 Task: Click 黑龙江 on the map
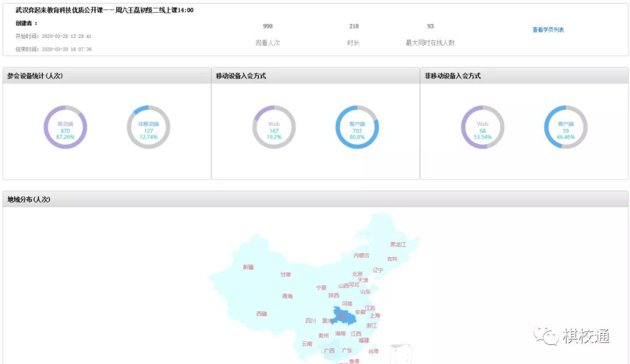398,244
